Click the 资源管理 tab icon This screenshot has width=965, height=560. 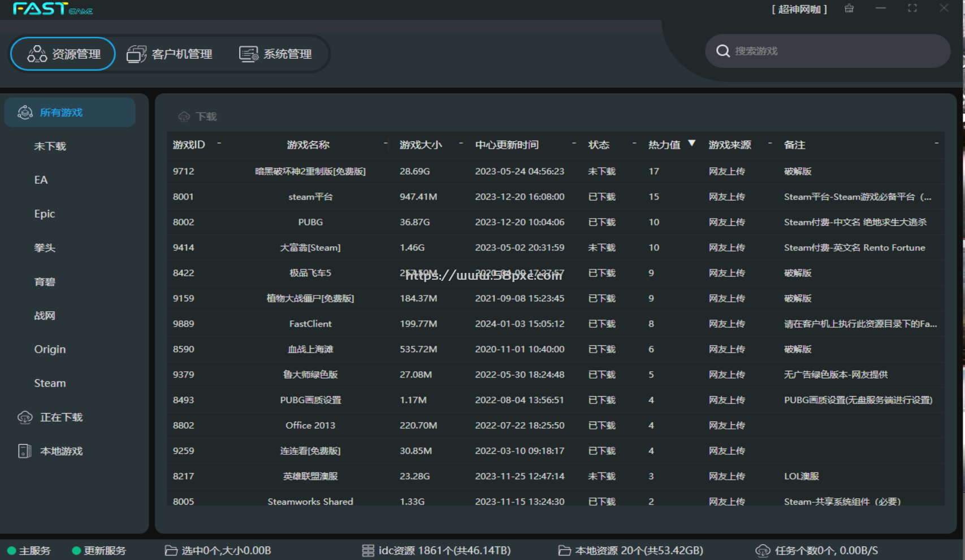tap(37, 54)
